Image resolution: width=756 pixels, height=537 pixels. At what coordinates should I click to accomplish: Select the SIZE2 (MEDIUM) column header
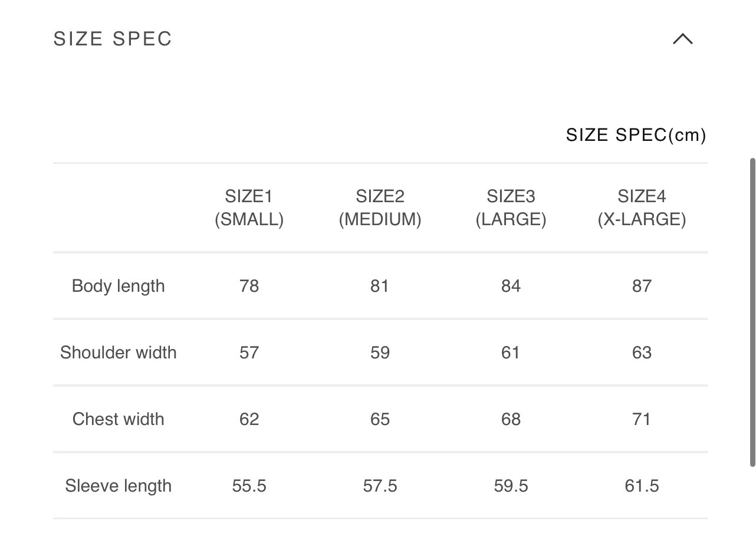tap(380, 207)
